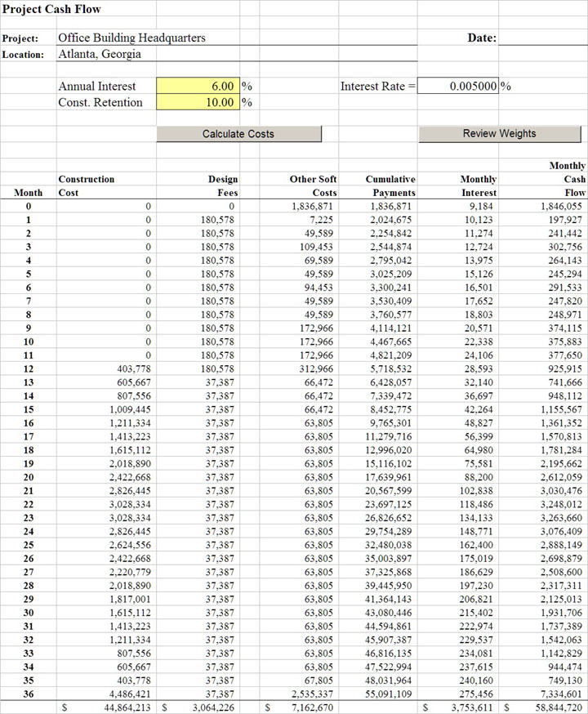Select the Month 36 cumulative payments 55,091,109

[389, 693]
